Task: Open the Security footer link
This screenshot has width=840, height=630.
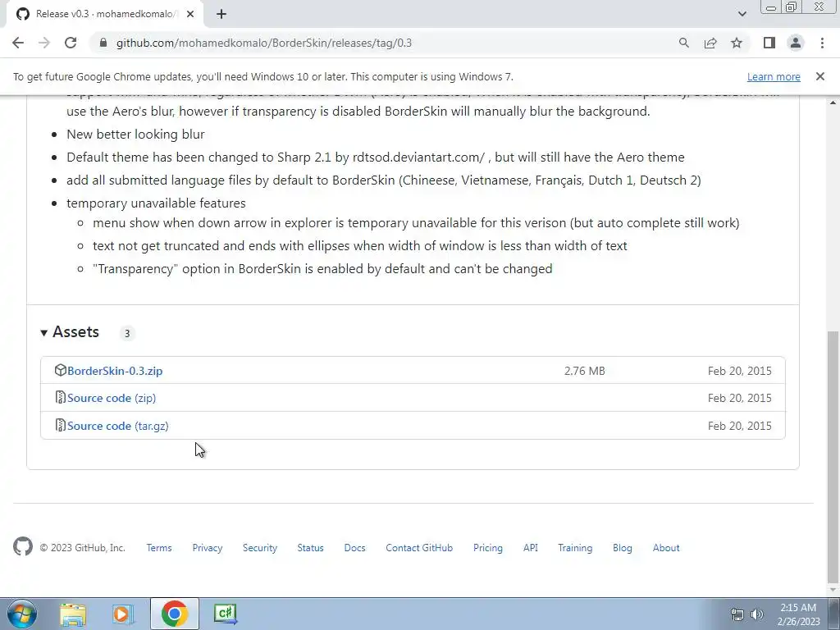Action: [x=260, y=548]
